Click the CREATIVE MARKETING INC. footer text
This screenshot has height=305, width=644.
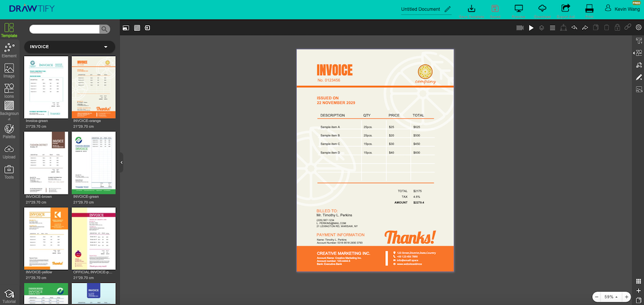tap(343, 254)
